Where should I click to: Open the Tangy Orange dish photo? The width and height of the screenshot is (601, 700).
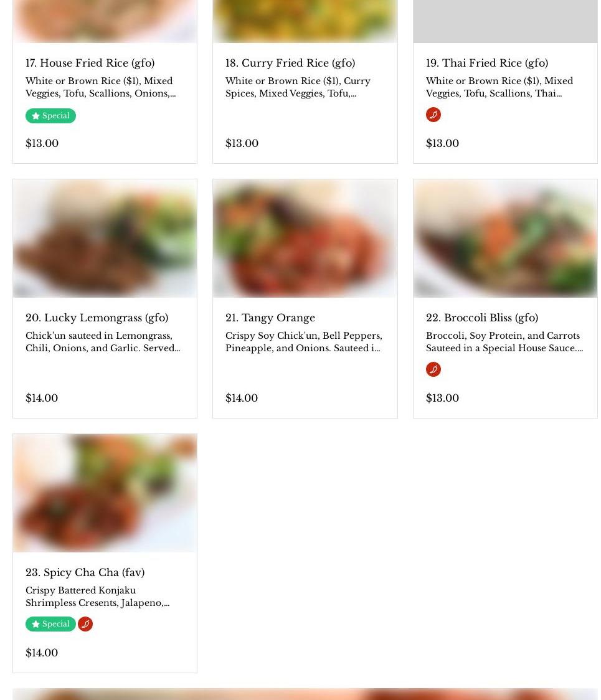305,239
